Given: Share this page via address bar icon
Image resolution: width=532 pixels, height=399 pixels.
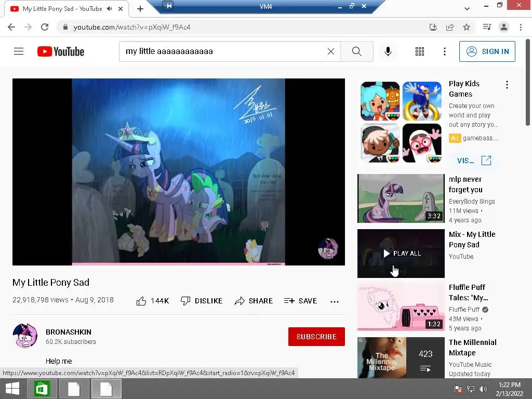Looking at the screenshot, I should click(450, 27).
